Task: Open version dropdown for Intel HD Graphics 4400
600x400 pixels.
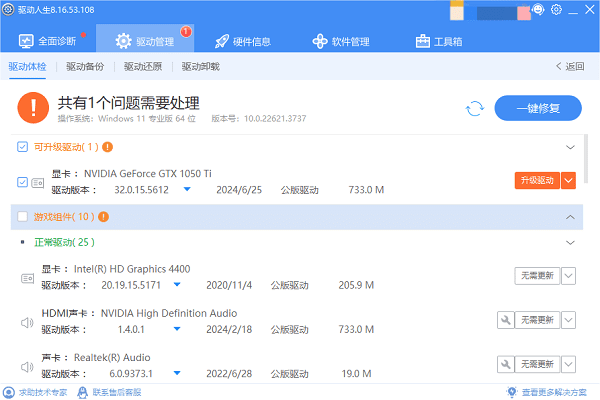Action: point(187,286)
